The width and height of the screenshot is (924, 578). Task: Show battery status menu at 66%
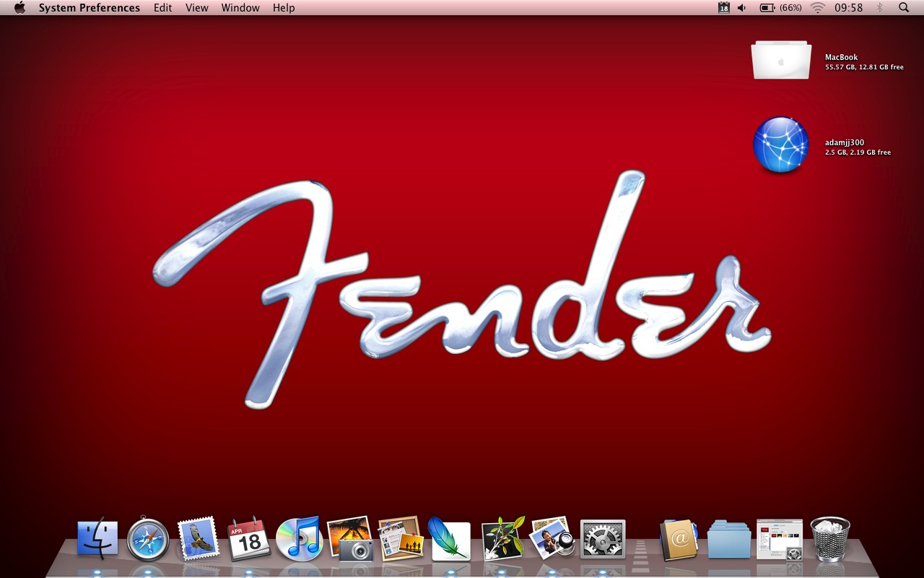[x=781, y=8]
